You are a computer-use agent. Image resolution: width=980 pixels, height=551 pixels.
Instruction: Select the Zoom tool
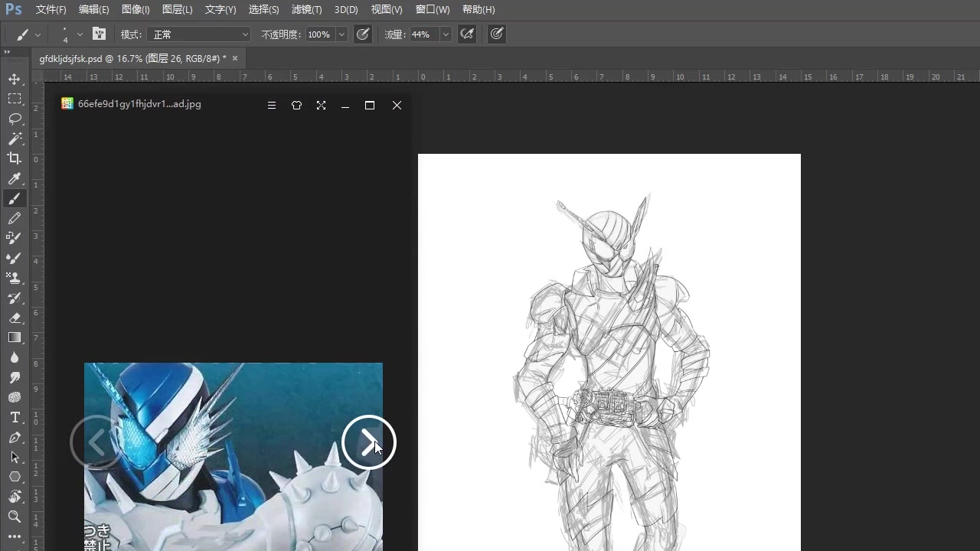pyautogui.click(x=15, y=517)
